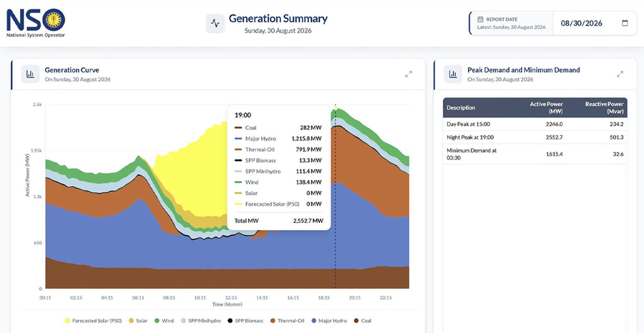Toggle the Major Hydro legend series

click(329, 321)
